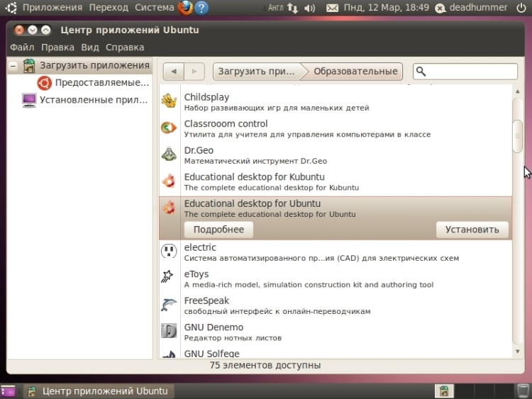Click the scroll down arrow of list

pos(517,352)
